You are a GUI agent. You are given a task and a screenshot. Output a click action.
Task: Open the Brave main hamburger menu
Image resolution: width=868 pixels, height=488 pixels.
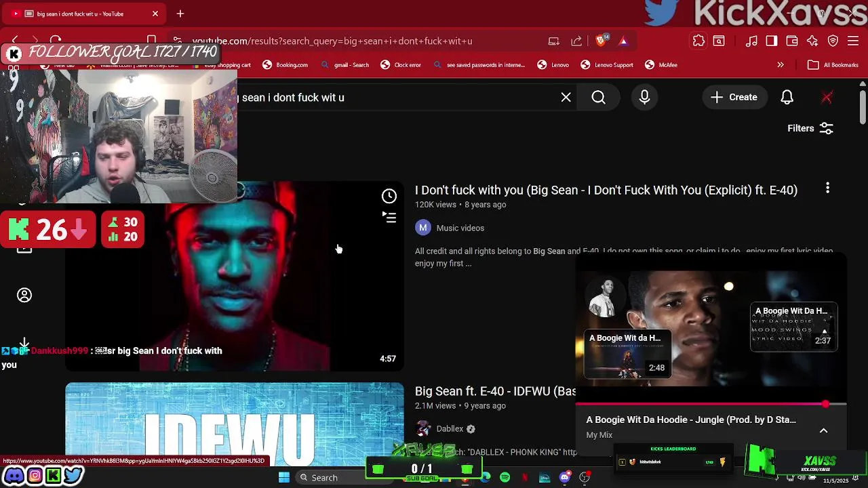854,41
